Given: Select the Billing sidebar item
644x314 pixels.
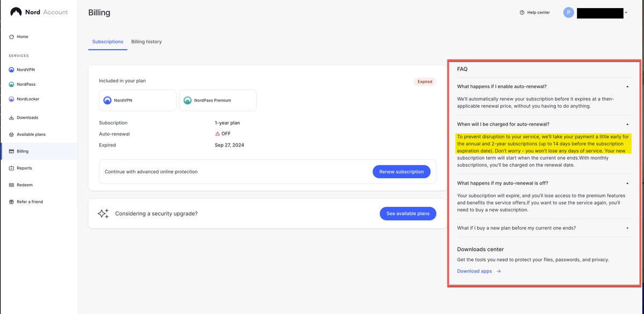Looking at the screenshot, I should point(39,151).
